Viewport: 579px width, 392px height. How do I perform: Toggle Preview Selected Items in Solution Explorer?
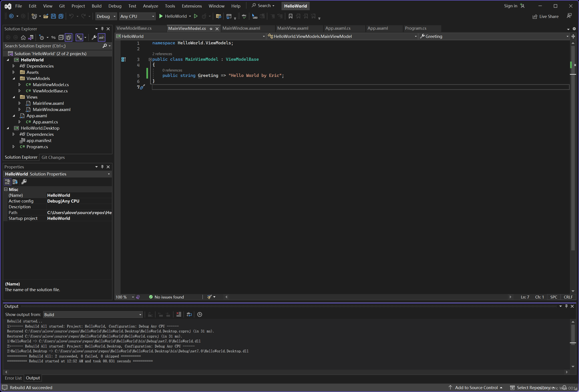69,37
